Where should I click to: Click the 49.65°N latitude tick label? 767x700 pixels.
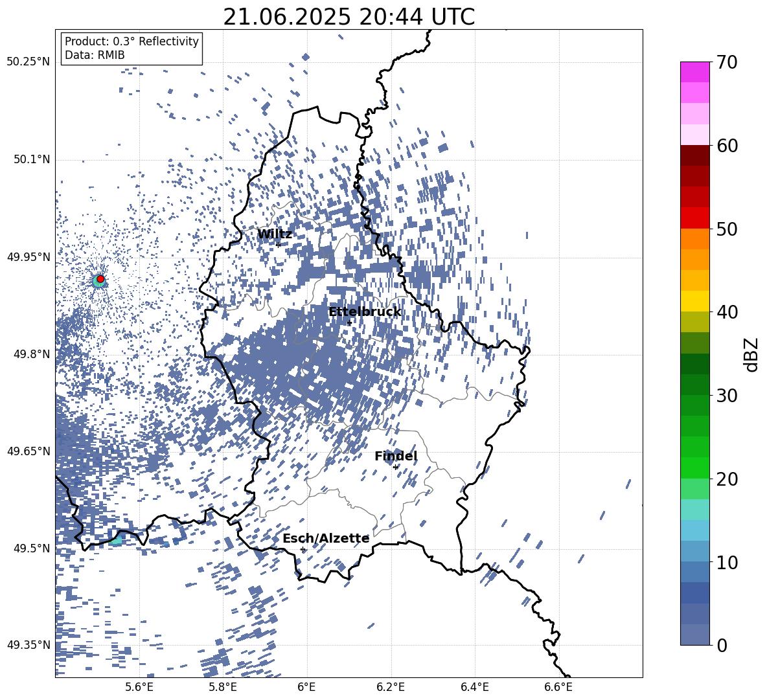29,451
